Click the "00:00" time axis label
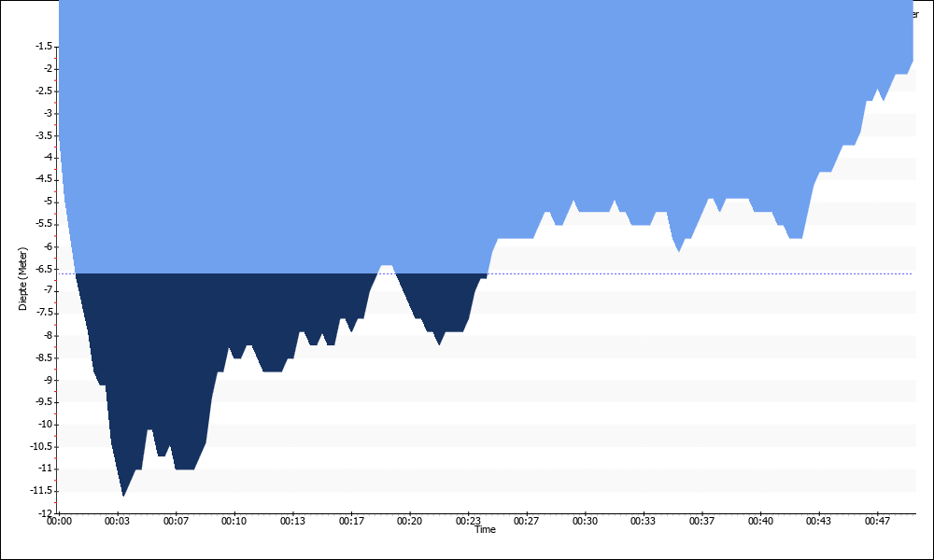The image size is (934, 560). tap(59, 522)
